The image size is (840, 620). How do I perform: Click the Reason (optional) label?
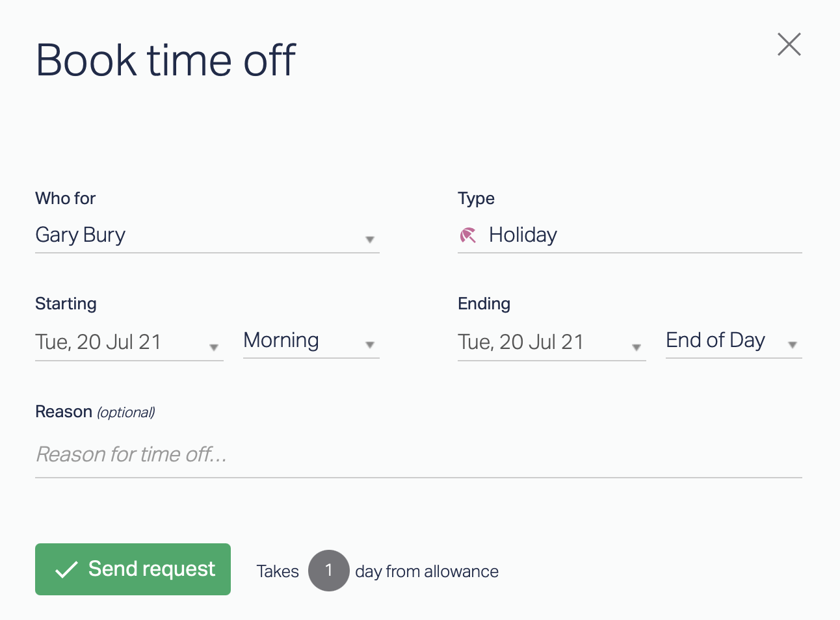click(95, 412)
